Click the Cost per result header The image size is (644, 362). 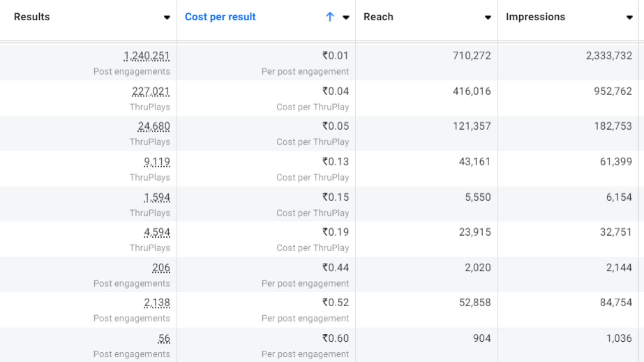pos(220,17)
